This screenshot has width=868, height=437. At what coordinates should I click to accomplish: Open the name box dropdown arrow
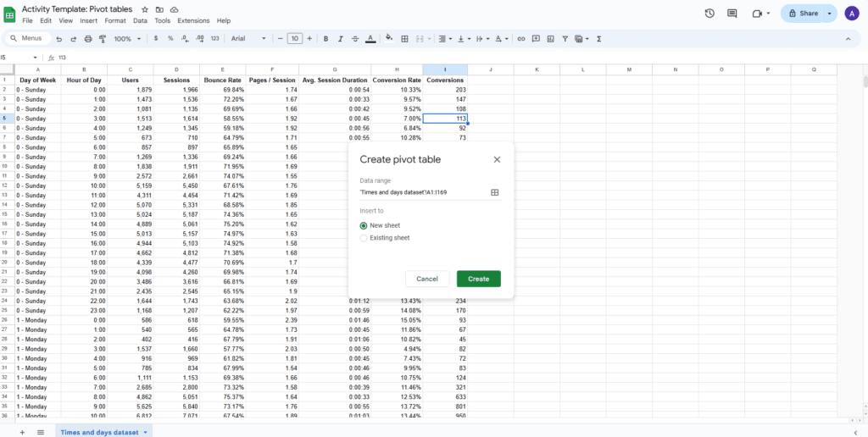pos(36,58)
